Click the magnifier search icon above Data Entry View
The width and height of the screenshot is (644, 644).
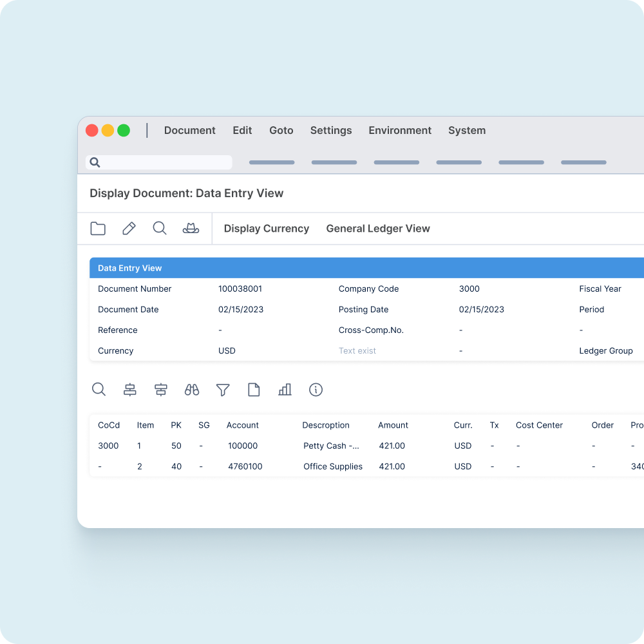pos(160,228)
